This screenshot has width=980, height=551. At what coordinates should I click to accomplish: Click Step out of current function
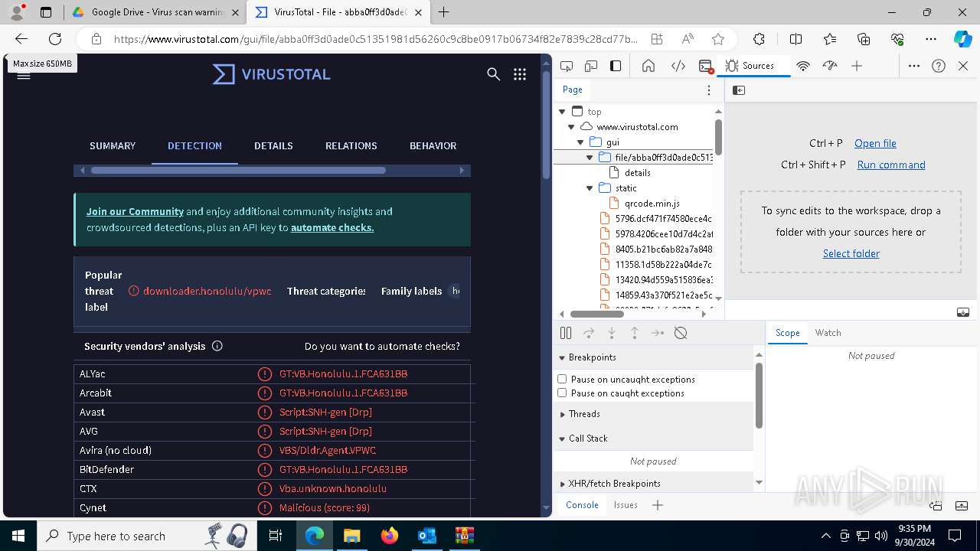635,333
